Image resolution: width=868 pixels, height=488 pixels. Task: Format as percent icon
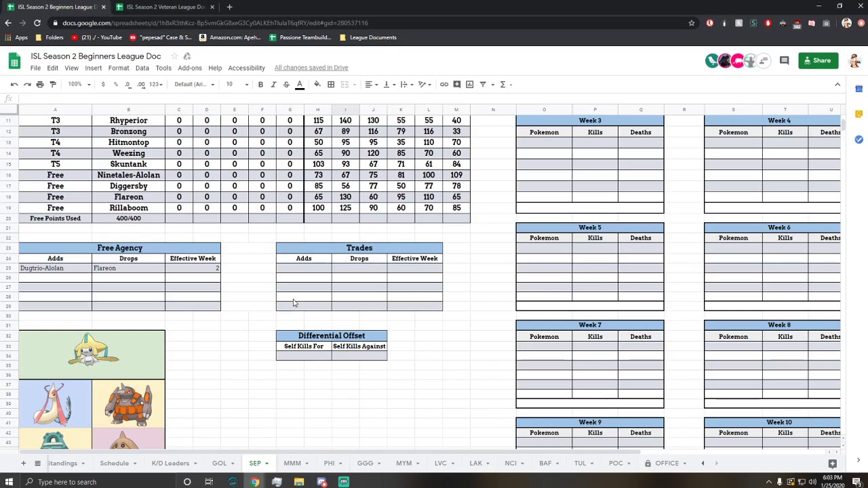tap(115, 84)
